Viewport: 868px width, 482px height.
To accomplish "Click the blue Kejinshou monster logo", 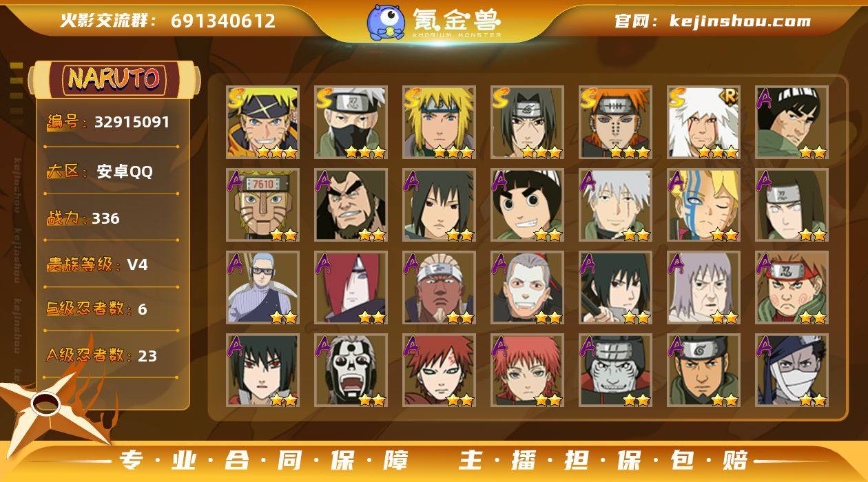I will [x=386, y=22].
